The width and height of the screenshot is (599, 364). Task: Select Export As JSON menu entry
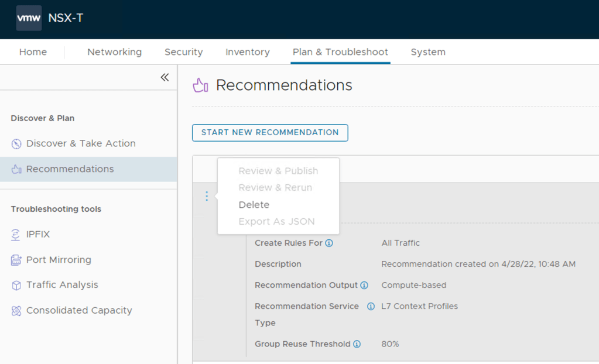(276, 222)
